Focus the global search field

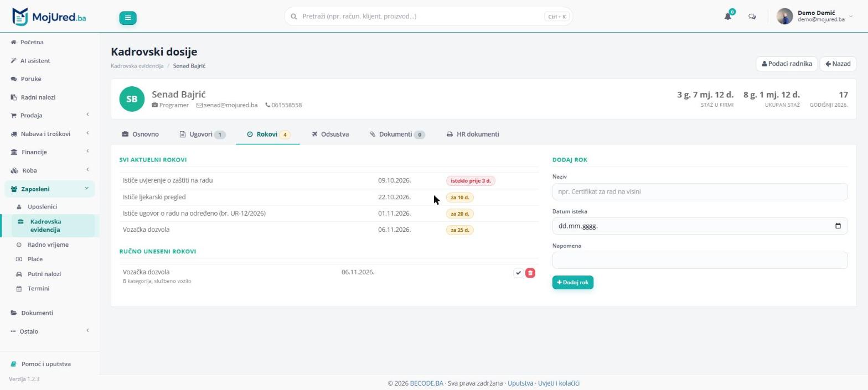[x=428, y=17]
